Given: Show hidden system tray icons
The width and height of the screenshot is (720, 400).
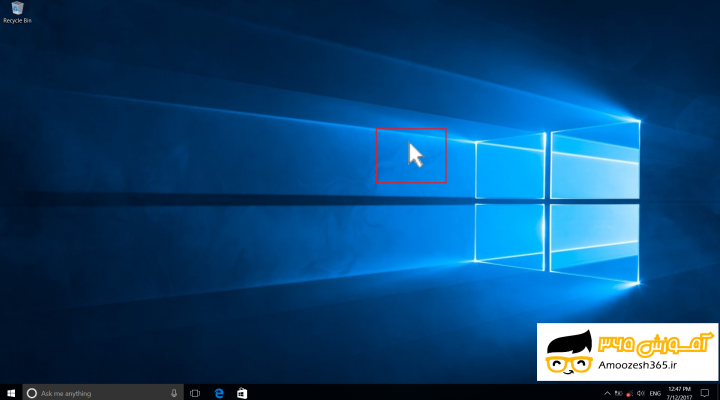Looking at the screenshot, I should (x=607, y=394).
